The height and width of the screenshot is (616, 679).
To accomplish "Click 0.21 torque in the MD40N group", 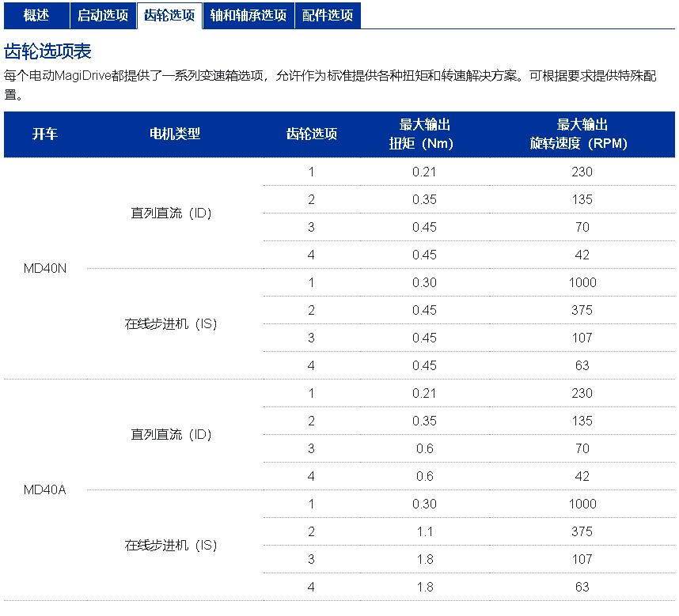I will 424,172.
